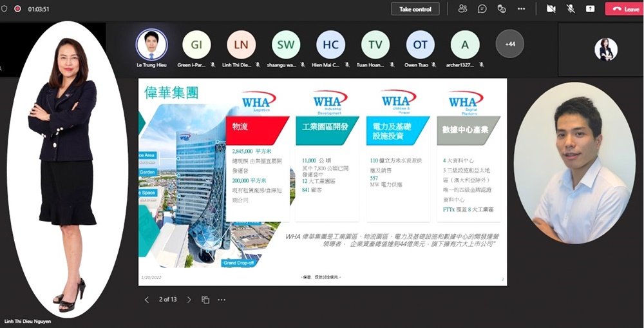Open slide options ellipsis below presentation
Screen dimensions: 644x328
pos(222,300)
